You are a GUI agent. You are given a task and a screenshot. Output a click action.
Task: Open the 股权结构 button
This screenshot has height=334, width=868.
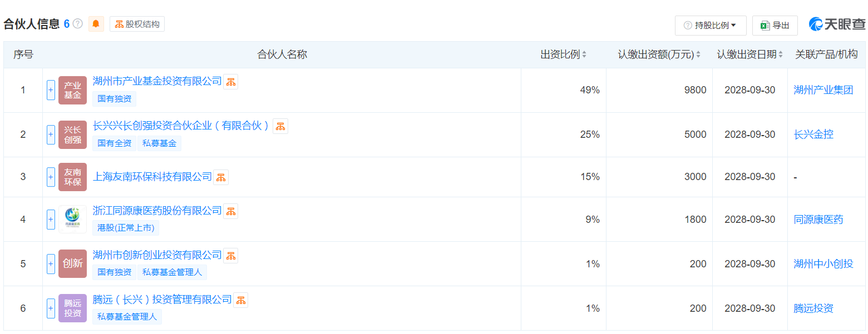tap(137, 24)
